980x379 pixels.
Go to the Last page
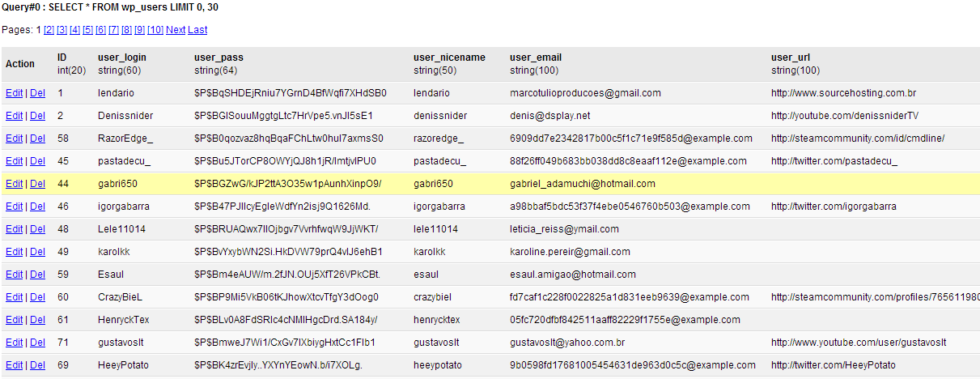pyautogui.click(x=197, y=30)
